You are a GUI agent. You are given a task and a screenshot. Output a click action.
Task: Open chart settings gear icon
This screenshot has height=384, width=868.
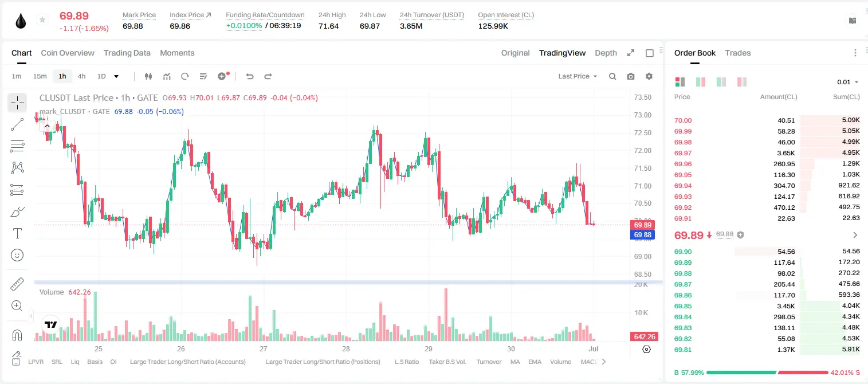[649, 76]
